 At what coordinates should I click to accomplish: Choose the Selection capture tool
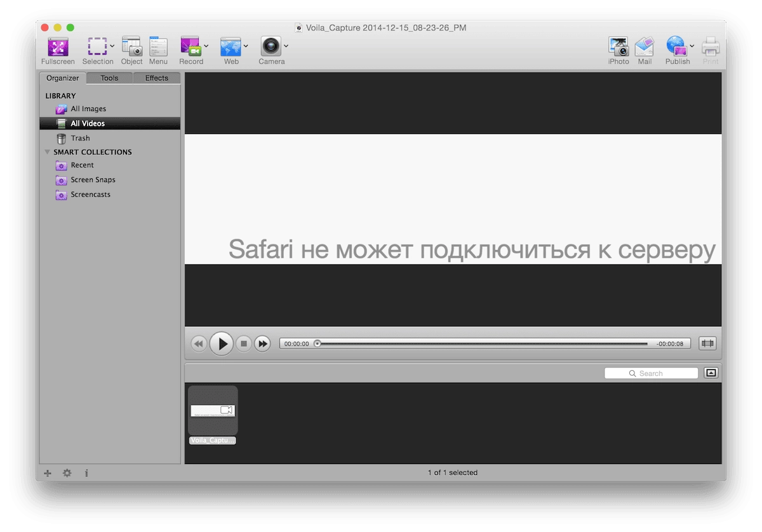tap(97, 51)
